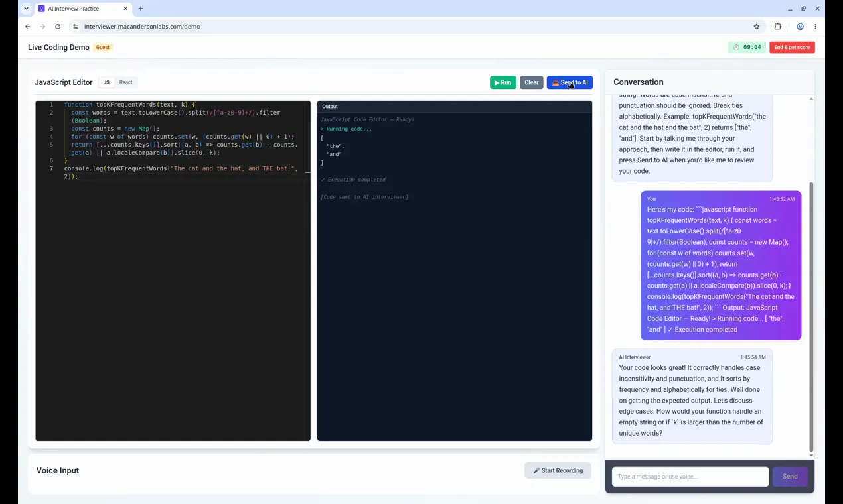Click the 1:45:52 AM timestamp
The image size is (843, 504).
[782, 199]
